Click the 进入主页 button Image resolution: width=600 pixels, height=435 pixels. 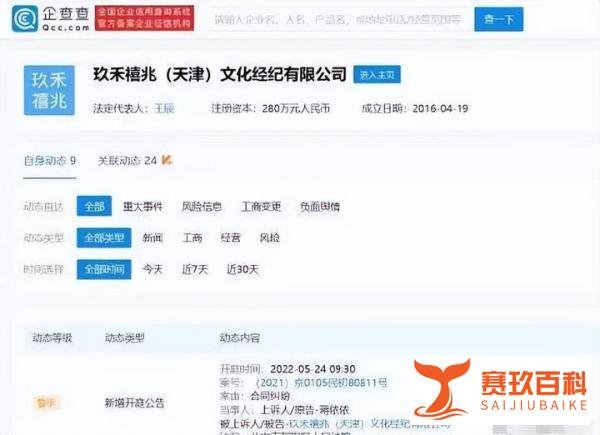(377, 75)
